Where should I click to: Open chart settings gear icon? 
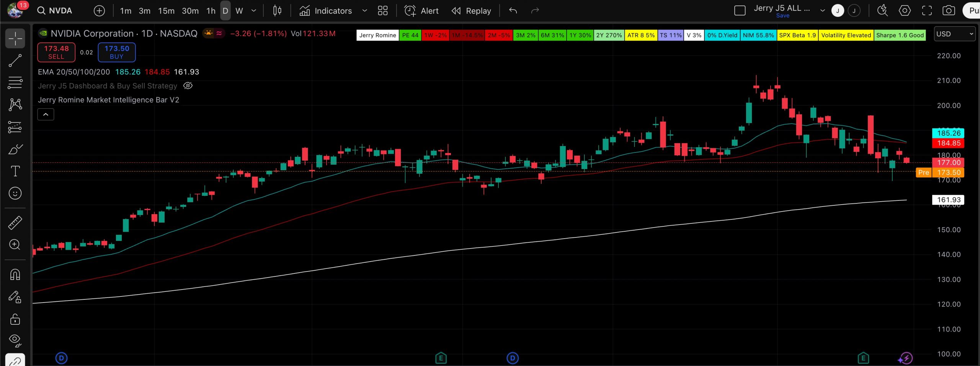pos(905,11)
